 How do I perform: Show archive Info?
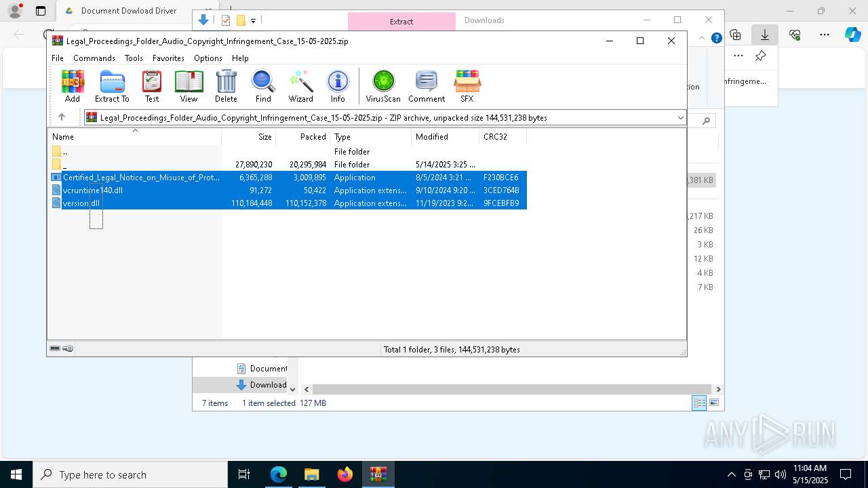pos(338,86)
